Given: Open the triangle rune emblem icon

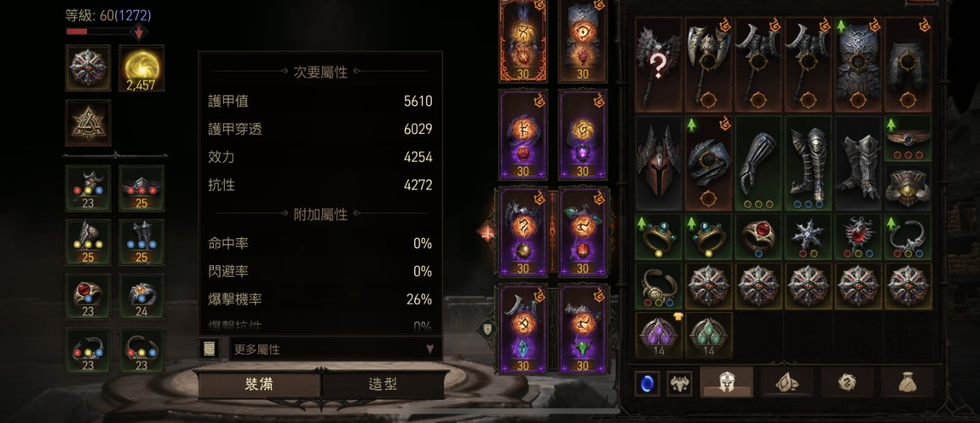Looking at the screenshot, I should coord(88,123).
